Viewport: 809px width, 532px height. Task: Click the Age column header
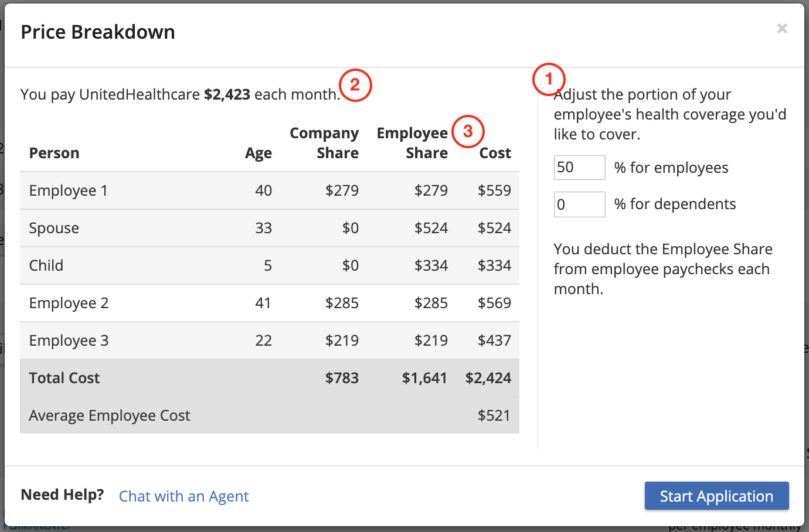[x=259, y=153]
